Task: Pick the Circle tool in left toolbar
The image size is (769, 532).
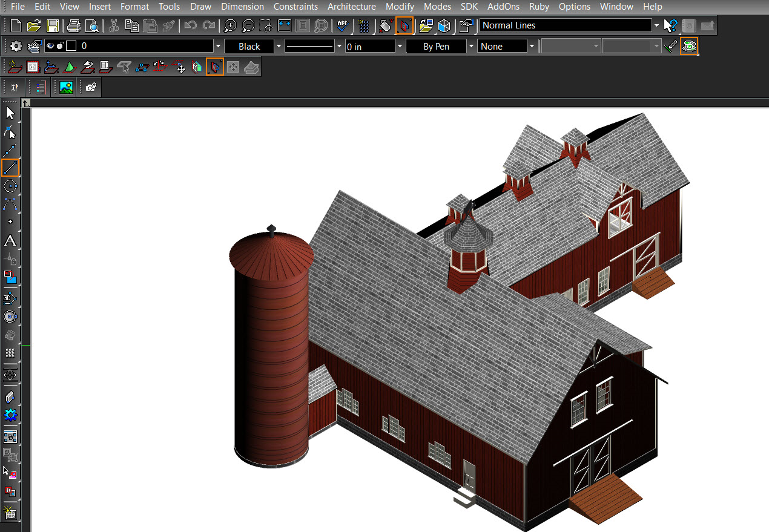Action: point(10,186)
